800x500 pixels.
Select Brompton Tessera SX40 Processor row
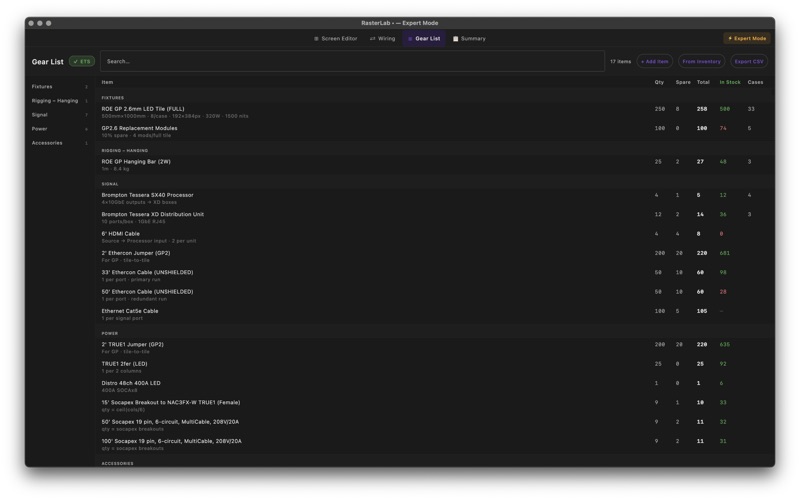tap(435, 198)
